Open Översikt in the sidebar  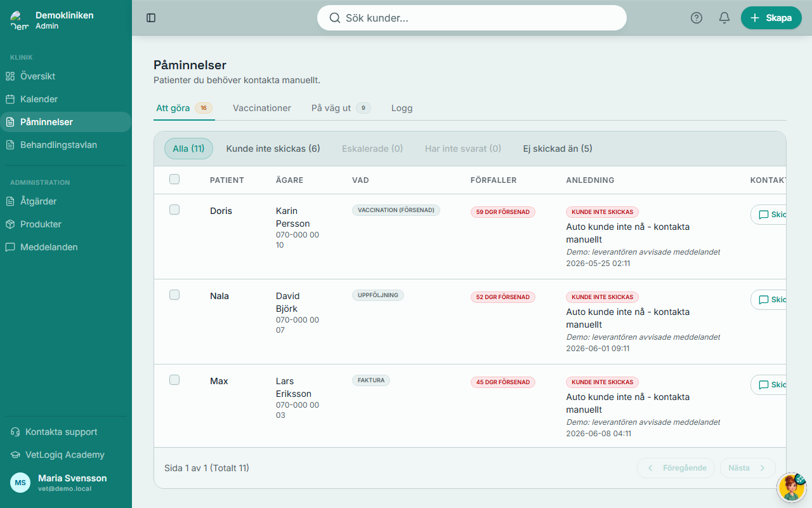point(66,76)
